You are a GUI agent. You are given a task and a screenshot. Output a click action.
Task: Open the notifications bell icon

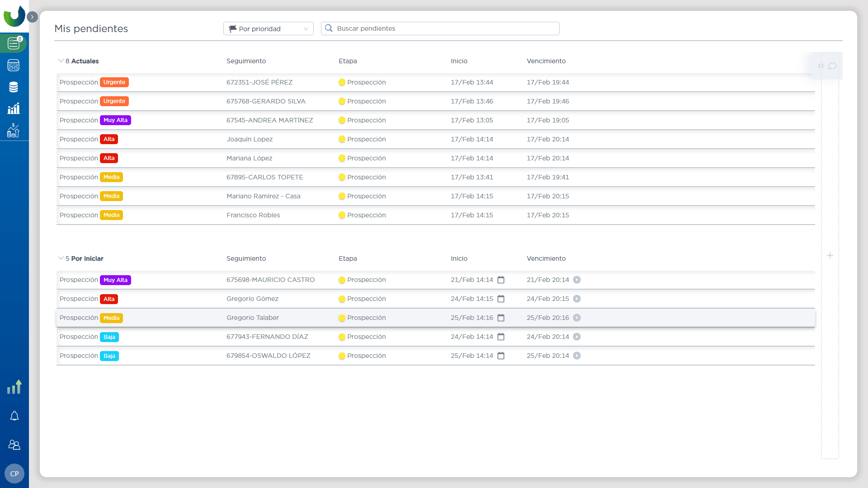(14, 416)
